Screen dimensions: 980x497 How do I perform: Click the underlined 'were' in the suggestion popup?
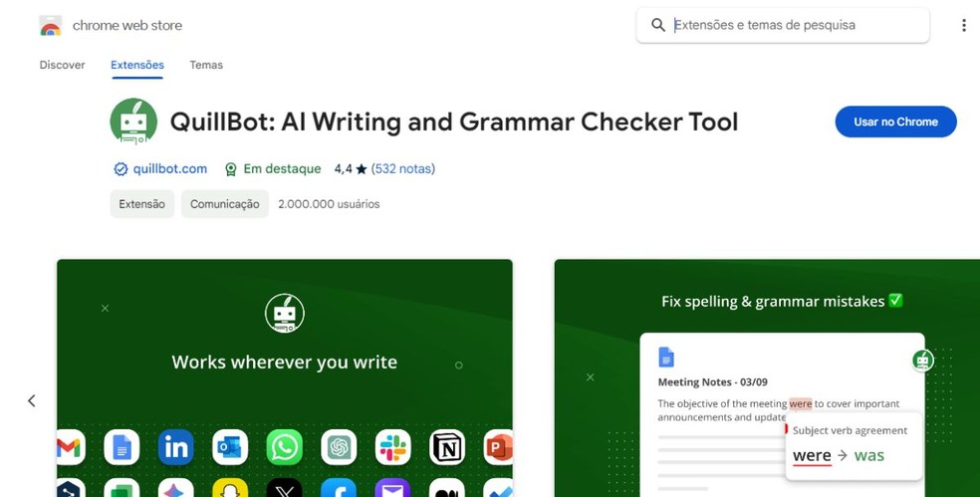tap(812, 455)
